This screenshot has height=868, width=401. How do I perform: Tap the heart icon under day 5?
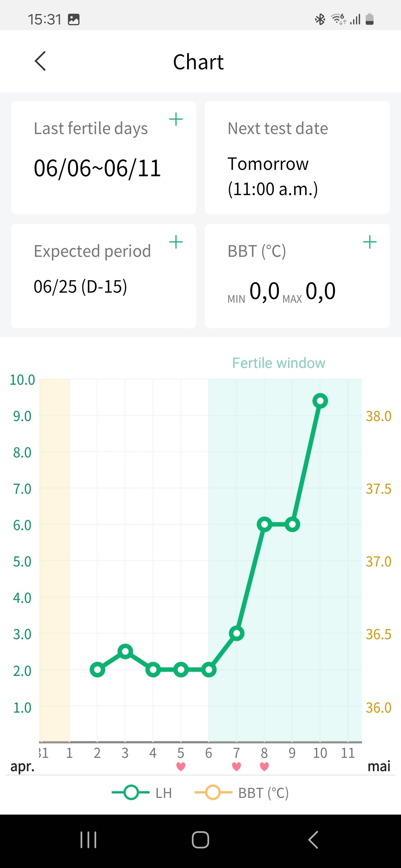pyautogui.click(x=181, y=766)
